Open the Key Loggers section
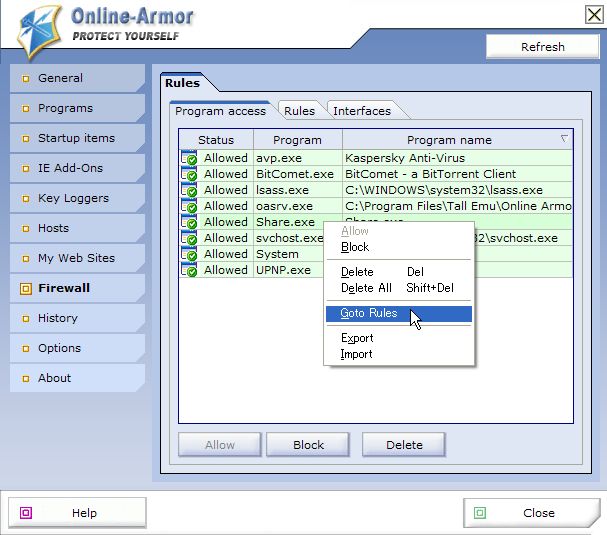The width and height of the screenshot is (607, 535). pyautogui.click(x=77, y=198)
